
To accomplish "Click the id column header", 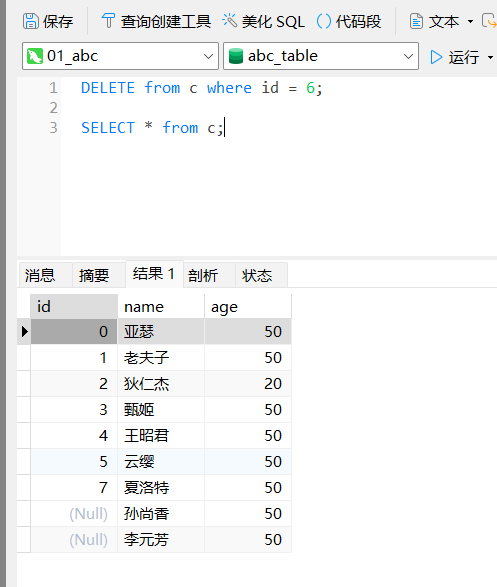I will click(74, 307).
